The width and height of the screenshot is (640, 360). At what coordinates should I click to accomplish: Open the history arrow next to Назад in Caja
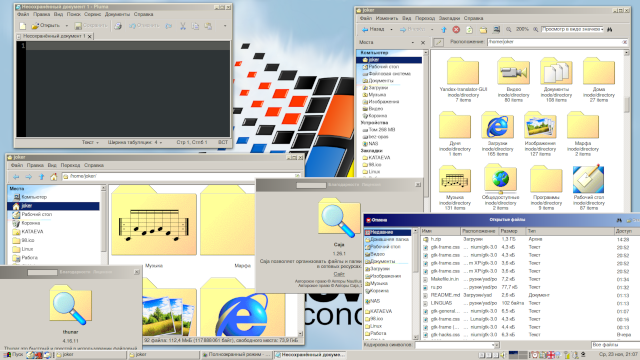pyautogui.click(x=391, y=29)
